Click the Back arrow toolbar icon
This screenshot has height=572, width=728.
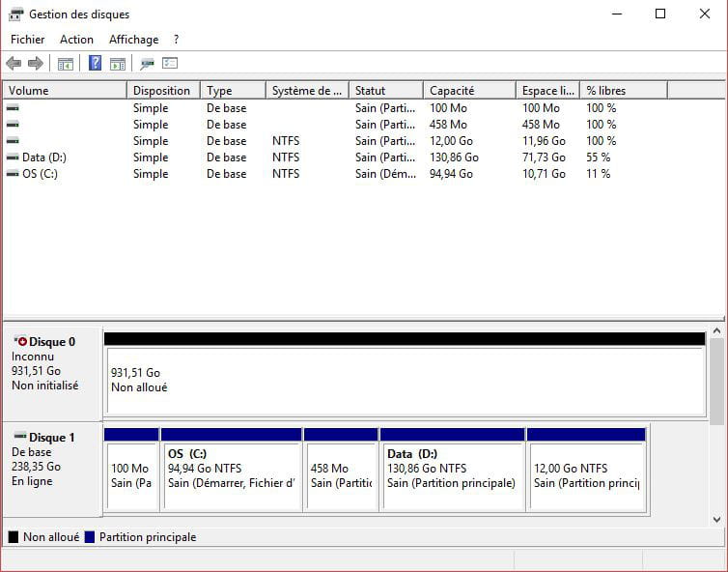pos(14,64)
